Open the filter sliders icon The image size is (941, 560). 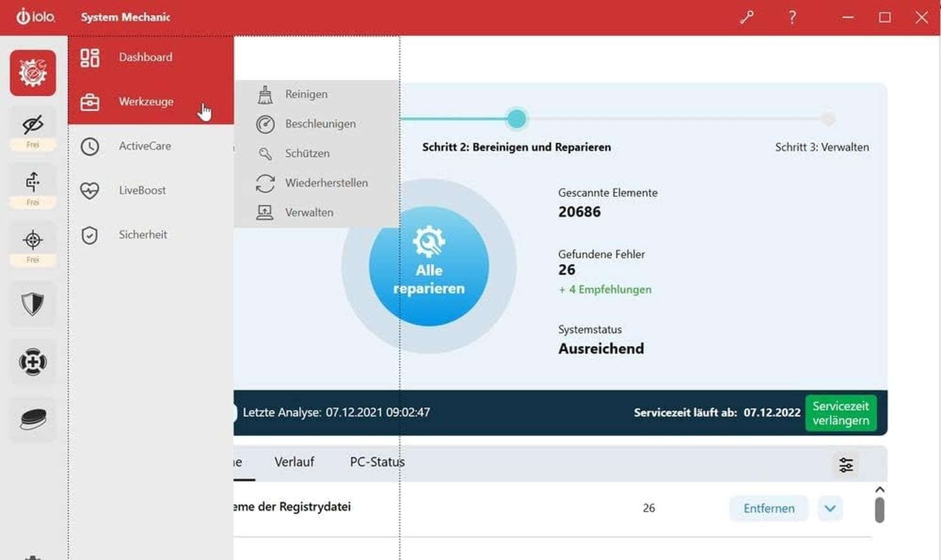tap(846, 465)
